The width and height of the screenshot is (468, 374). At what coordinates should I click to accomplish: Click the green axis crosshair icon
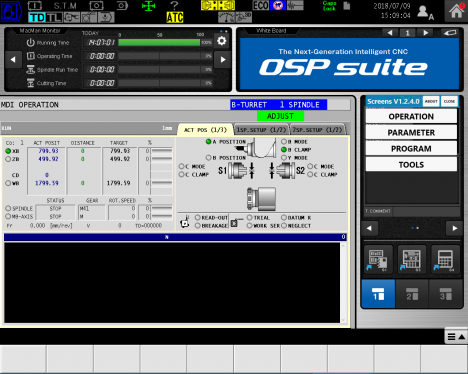(x=148, y=6)
